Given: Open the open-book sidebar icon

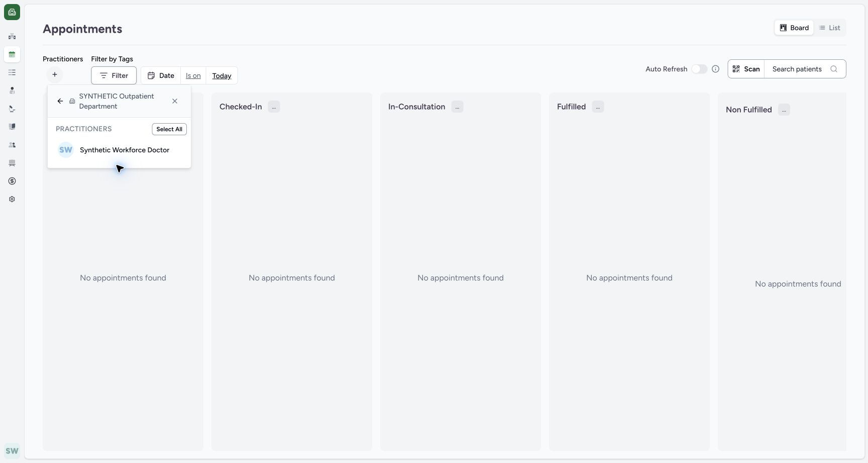Looking at the screenshot, I should [12, 127].
